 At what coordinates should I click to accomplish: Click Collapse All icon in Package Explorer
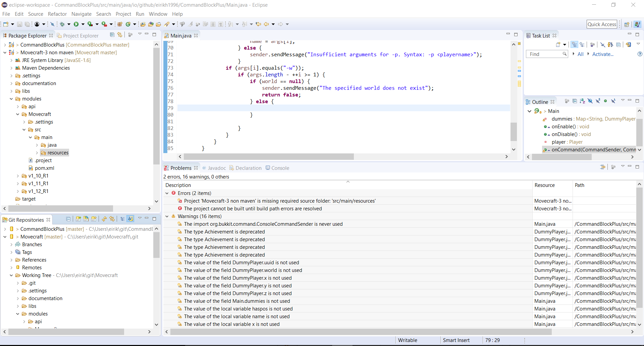coord(112,35)
